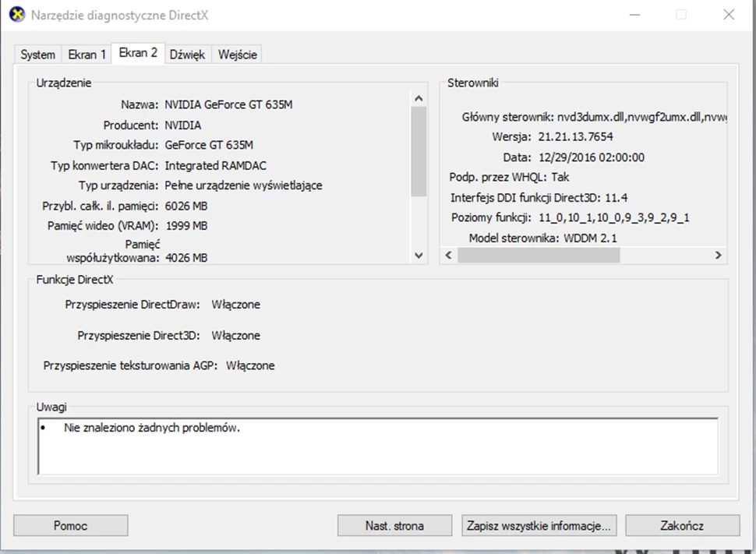
Task: Click up arrow of Urządzenie scrollbar
Action: [x=419, y=98]
